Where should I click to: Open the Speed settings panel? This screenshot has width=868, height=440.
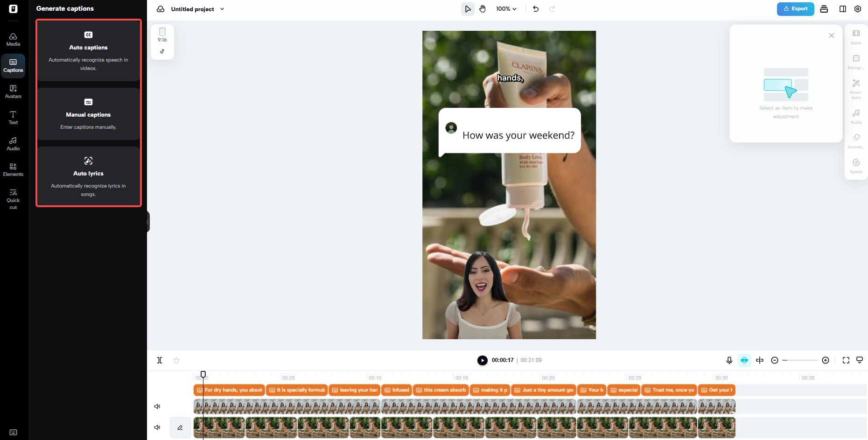coord(856,166)
